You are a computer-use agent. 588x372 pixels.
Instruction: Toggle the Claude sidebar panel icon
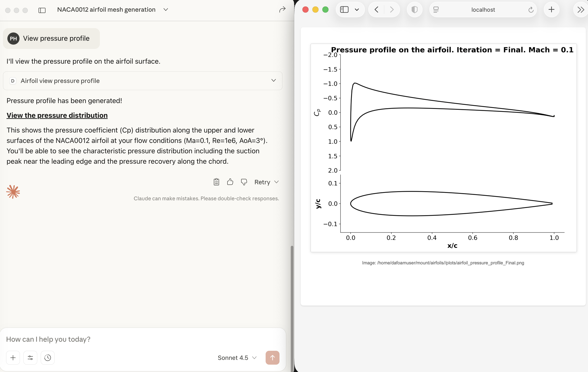click(x=42, y=10)
